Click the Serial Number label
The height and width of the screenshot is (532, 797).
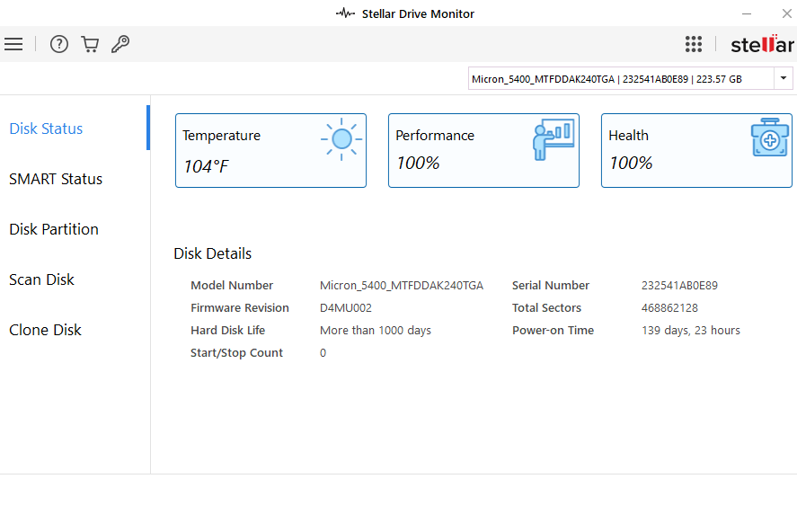(x=551, y=286)
